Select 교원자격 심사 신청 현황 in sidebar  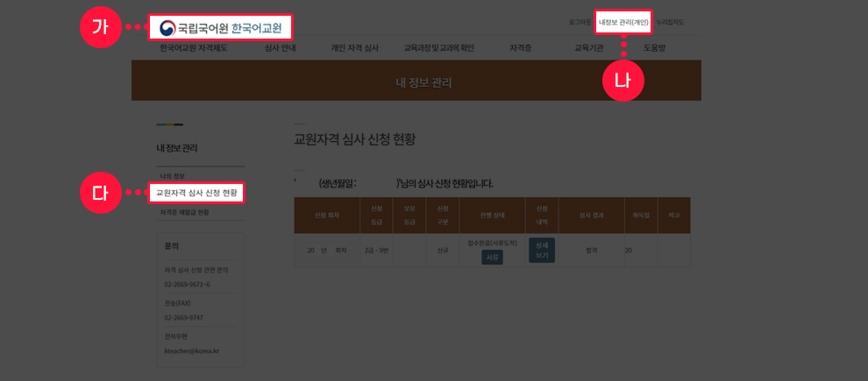pyautogui.click(x=196, y=193)
